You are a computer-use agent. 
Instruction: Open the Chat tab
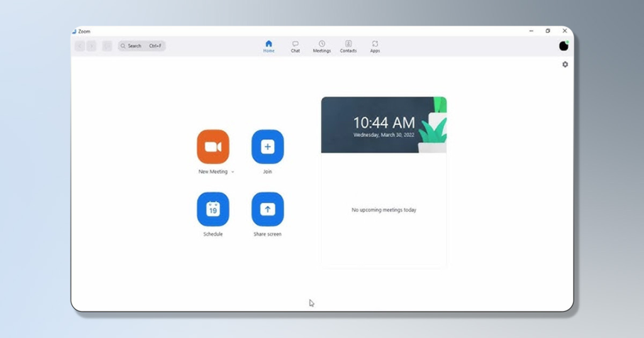[296, 46]
